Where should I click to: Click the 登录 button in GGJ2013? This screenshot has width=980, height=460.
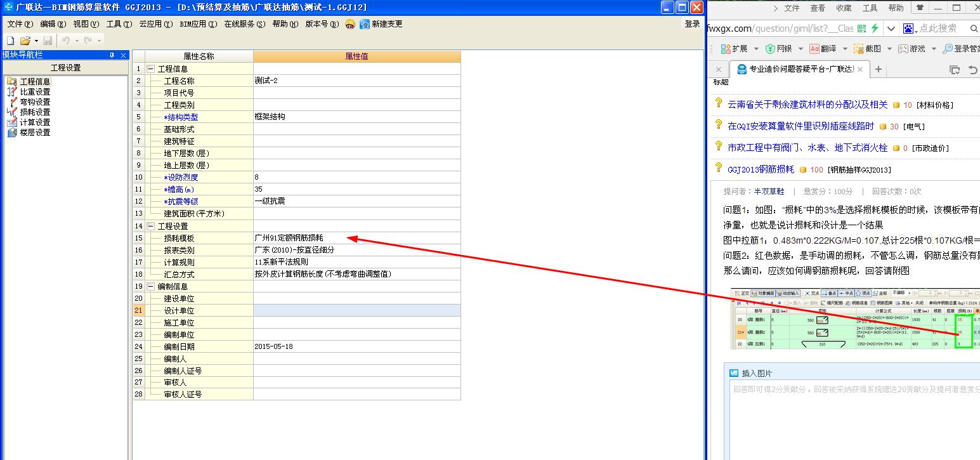pyautogui.click(x=693, y=24)
